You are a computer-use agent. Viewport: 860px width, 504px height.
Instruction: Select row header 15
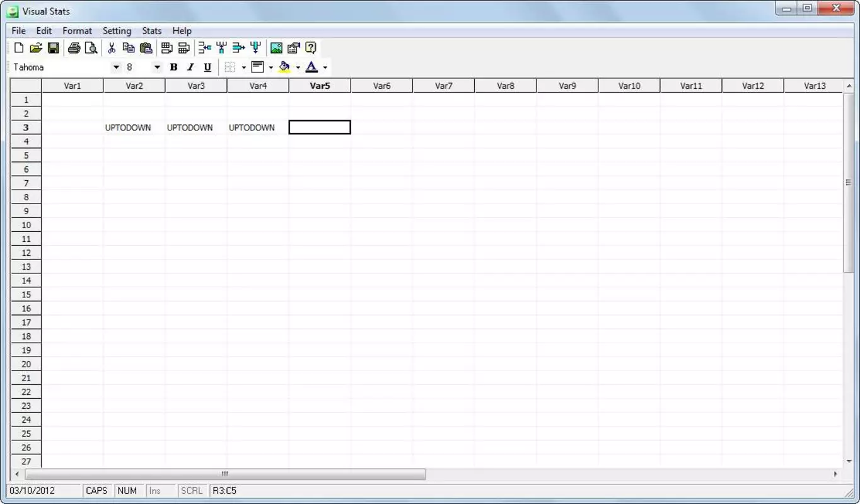click(x=26, y=294)
